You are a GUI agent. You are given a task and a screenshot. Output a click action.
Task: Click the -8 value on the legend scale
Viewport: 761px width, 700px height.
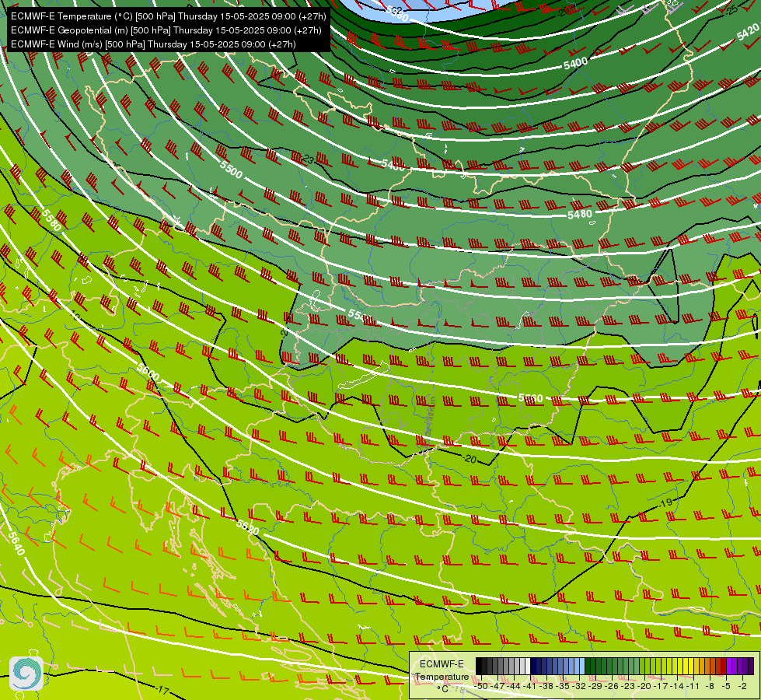710,687
